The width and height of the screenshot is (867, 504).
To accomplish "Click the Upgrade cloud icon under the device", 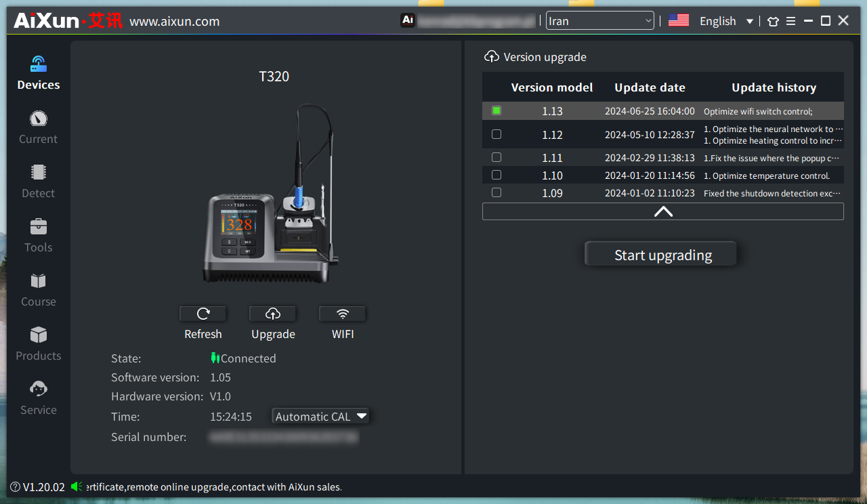I will click(273, 314).
